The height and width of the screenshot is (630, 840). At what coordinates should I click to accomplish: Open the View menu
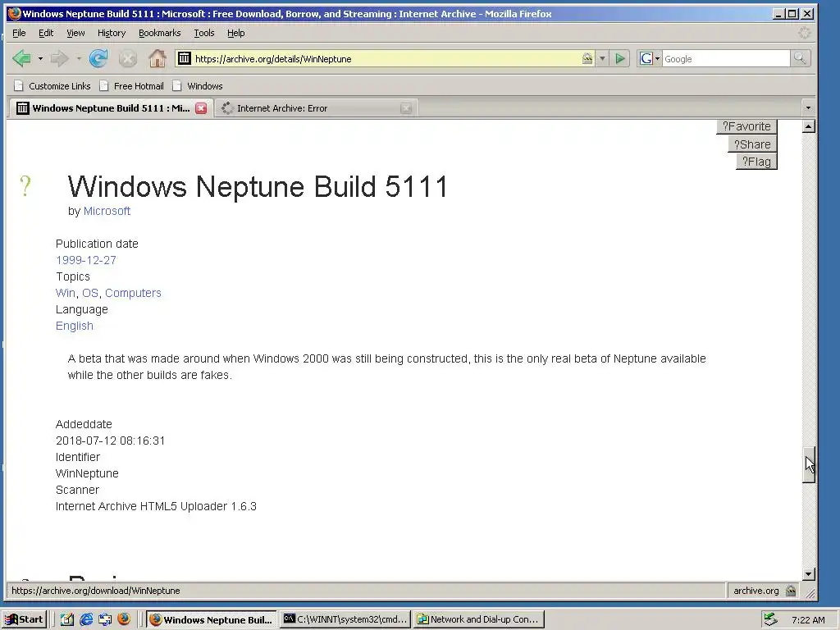(75, 33)
